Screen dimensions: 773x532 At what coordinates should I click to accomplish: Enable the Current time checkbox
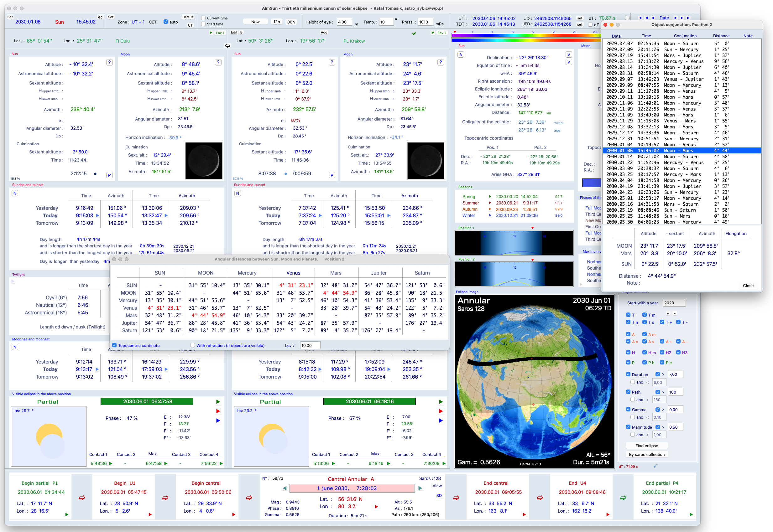[203, 18]
